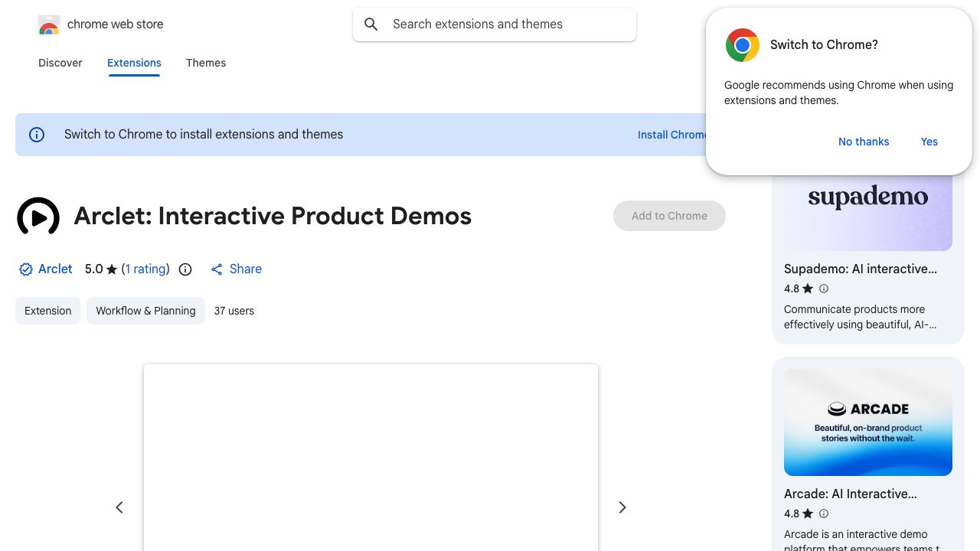Click Supademo's 'Communicate products more effectively' description

(x=861, y=317)
